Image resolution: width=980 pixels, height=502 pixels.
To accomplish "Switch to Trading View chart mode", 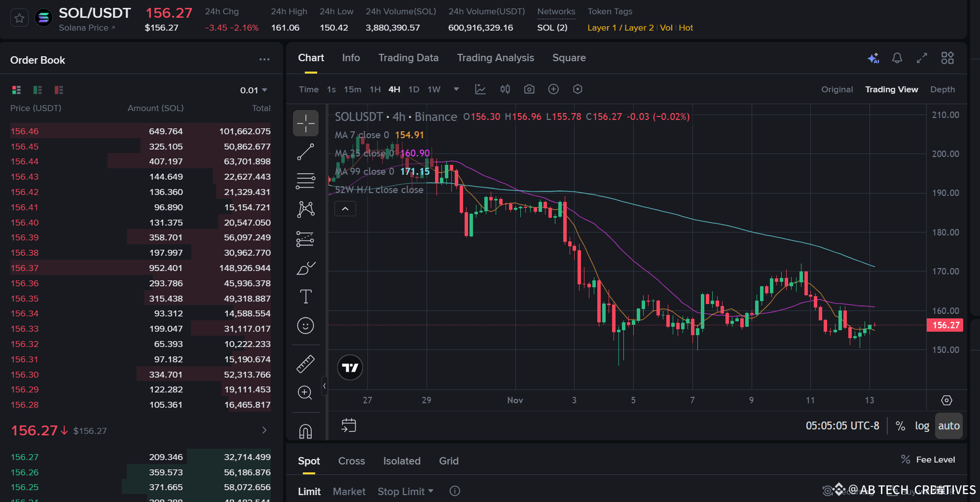I will 892,89.
